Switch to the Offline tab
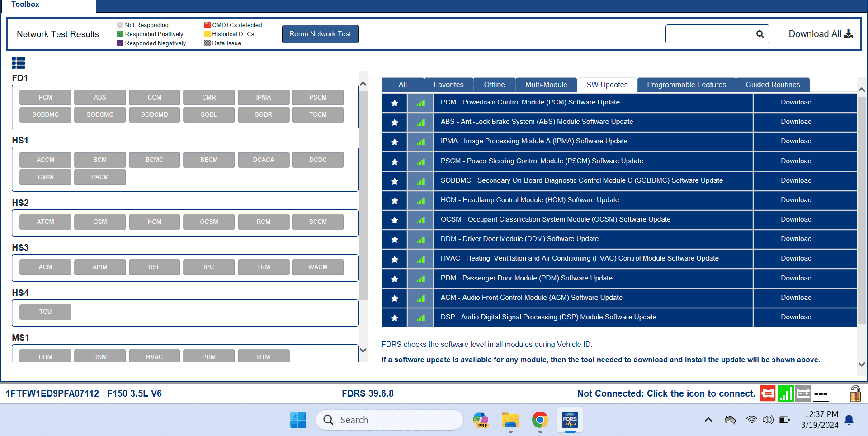This screenshot has width=868, height=436. point(495,85)
